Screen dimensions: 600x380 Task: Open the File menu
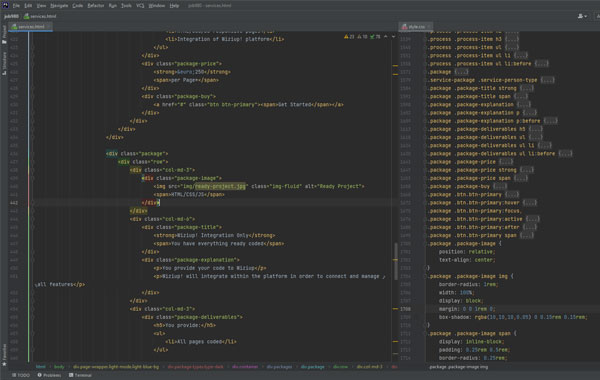[x=16, y=6]
